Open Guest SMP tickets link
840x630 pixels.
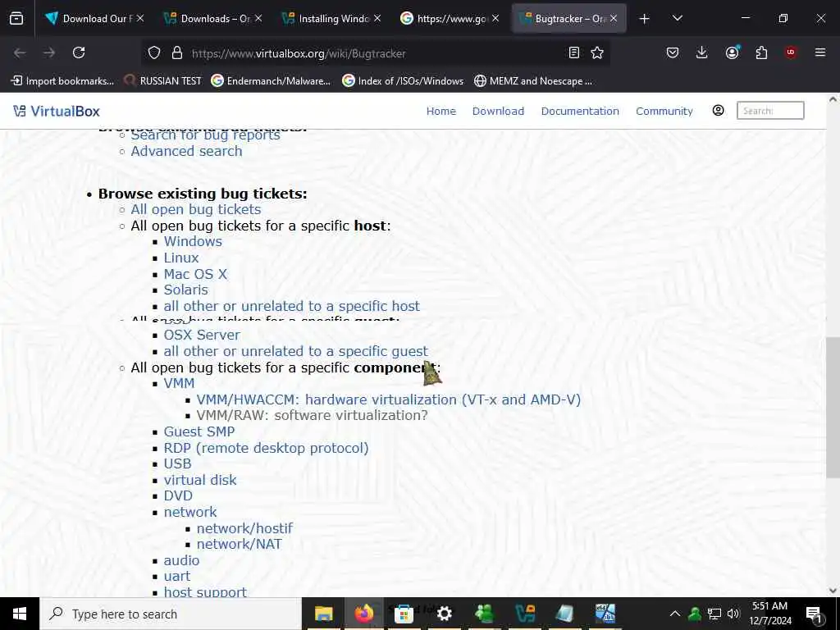[199, 431]
